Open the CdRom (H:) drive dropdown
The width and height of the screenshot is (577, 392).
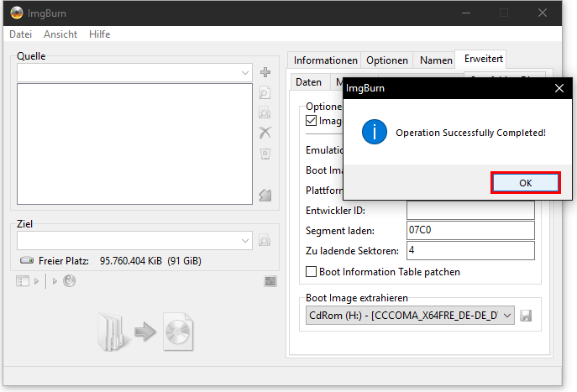(x=410, y=316)
